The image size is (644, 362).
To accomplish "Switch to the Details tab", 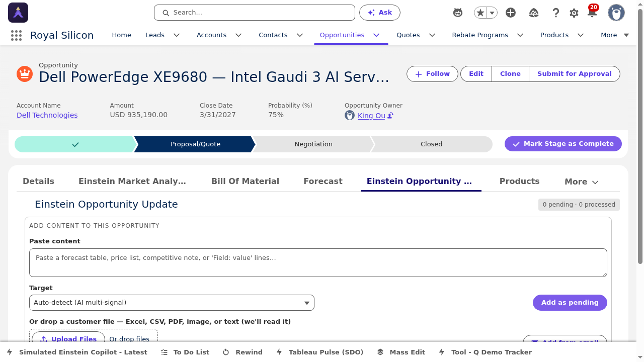I will [38, 182].
